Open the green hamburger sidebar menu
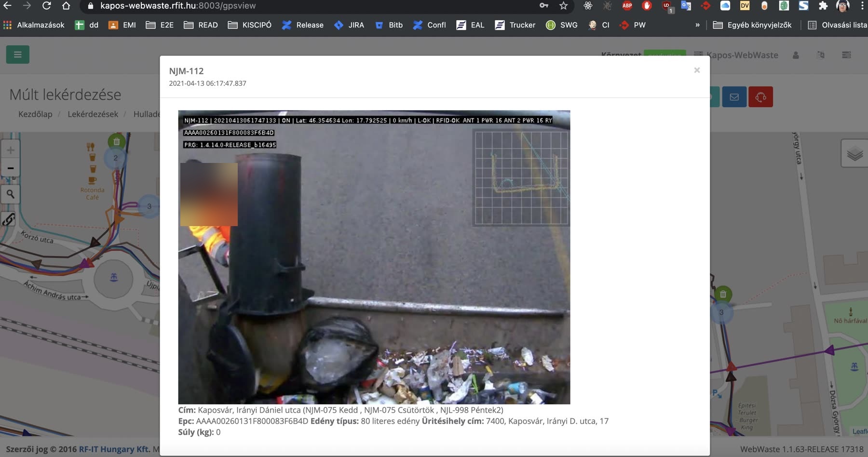 [18, 54]
